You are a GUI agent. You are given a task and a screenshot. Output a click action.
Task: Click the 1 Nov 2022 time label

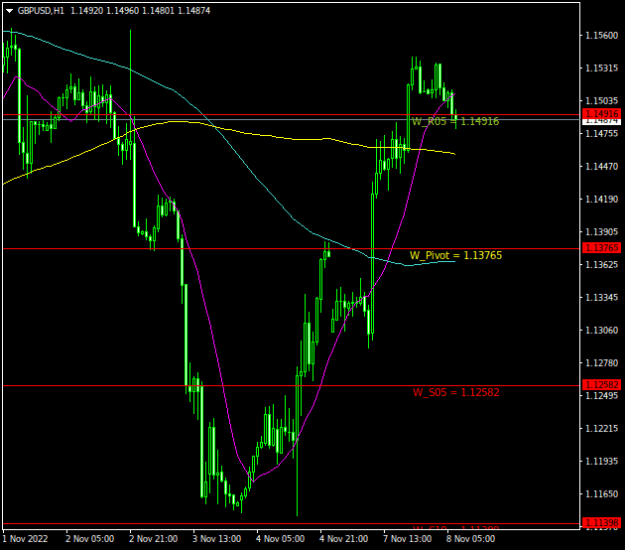click(x=25, y=539)
